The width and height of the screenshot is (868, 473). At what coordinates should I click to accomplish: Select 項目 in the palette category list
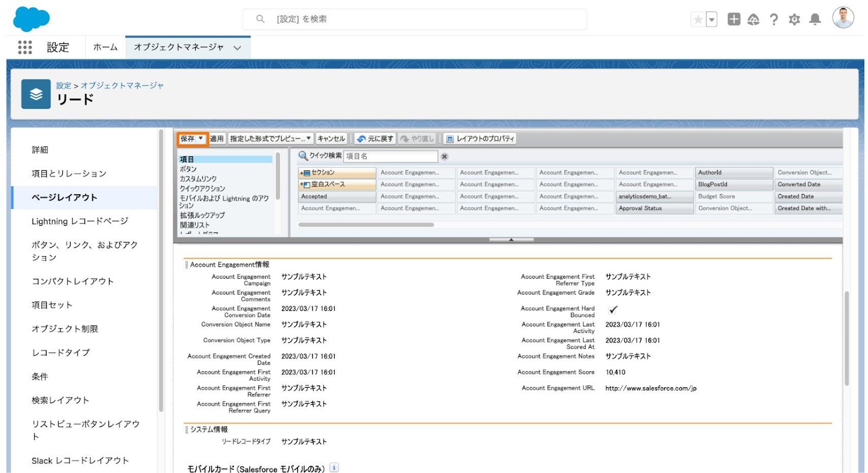pos(226,159)
